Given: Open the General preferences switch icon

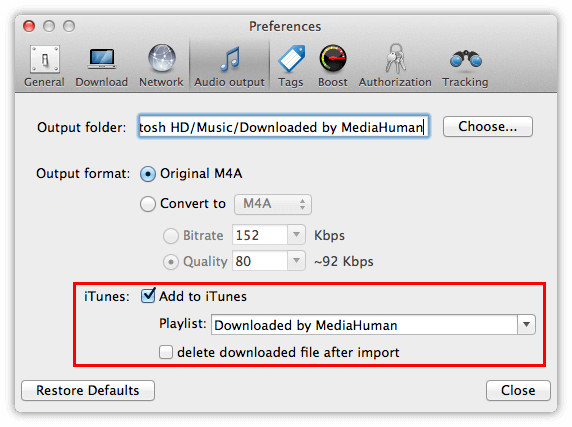Looking at the screenshot, I should pyautogui.click(x=45, y=59).
